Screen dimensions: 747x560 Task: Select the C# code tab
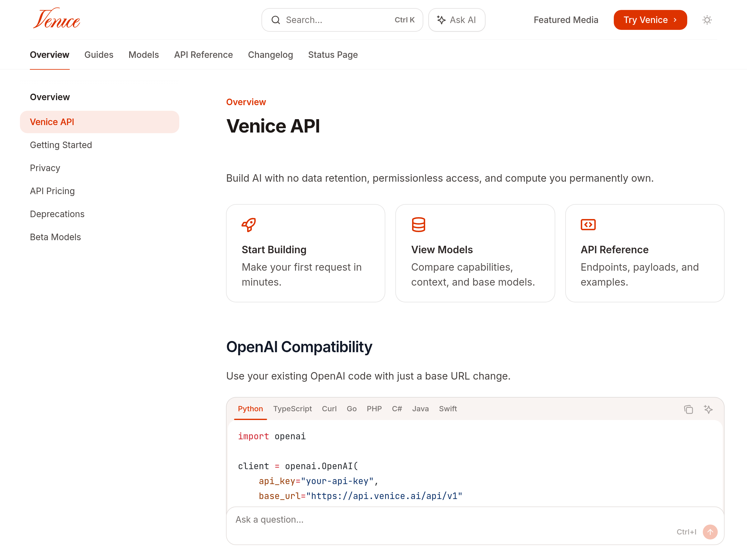(x=397, y=409)
